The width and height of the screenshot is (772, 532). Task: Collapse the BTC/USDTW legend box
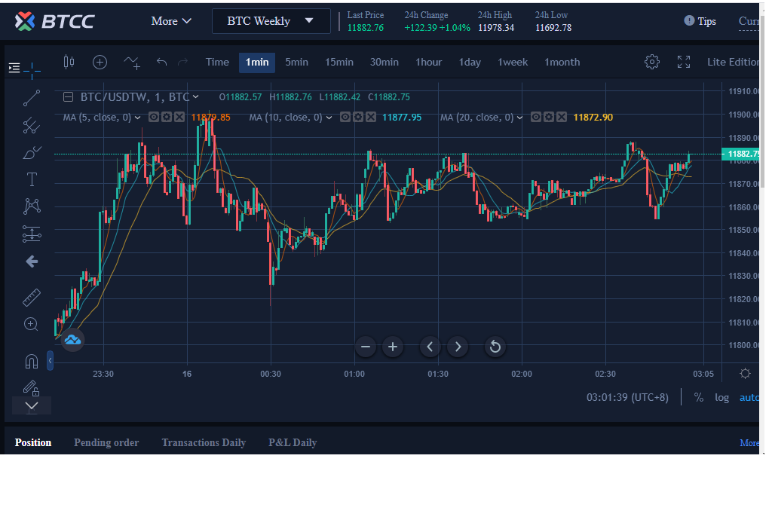69,97
